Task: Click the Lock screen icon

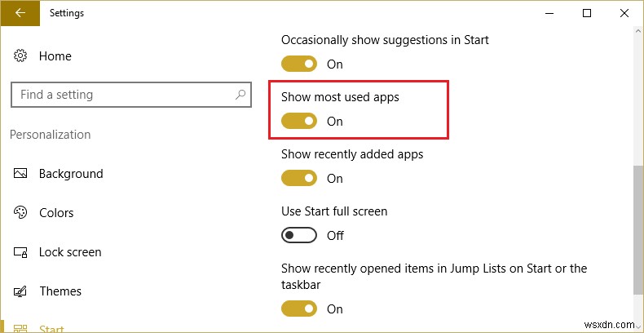Action: click(20, 252)
